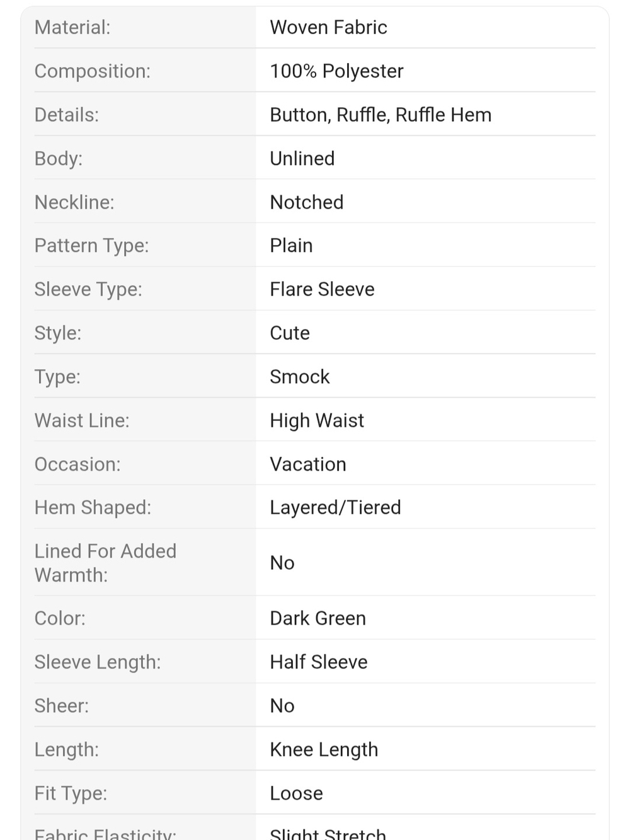Select the Notched neckline value
The image size is (630, 840).
(x=306, y=202)
